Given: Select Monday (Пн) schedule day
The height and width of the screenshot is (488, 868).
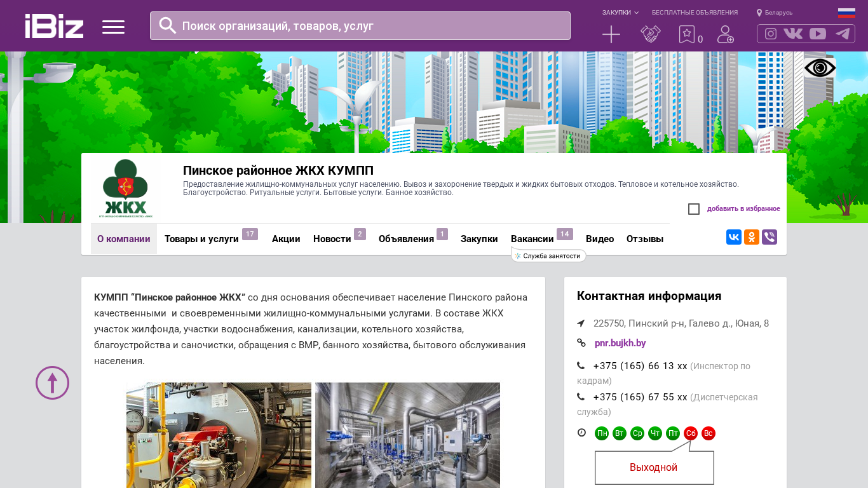Looking at the screenshot, I should pyautogui.click(x=602, y=433).
